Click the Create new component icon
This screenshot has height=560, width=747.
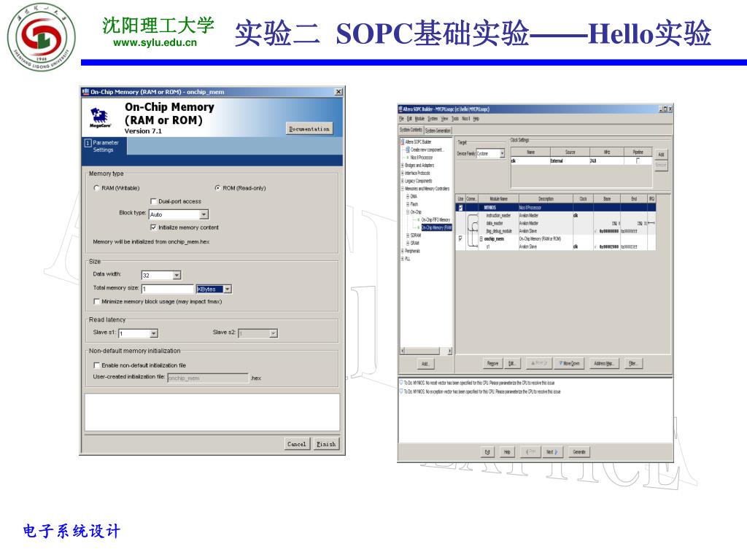click(408, 149)
